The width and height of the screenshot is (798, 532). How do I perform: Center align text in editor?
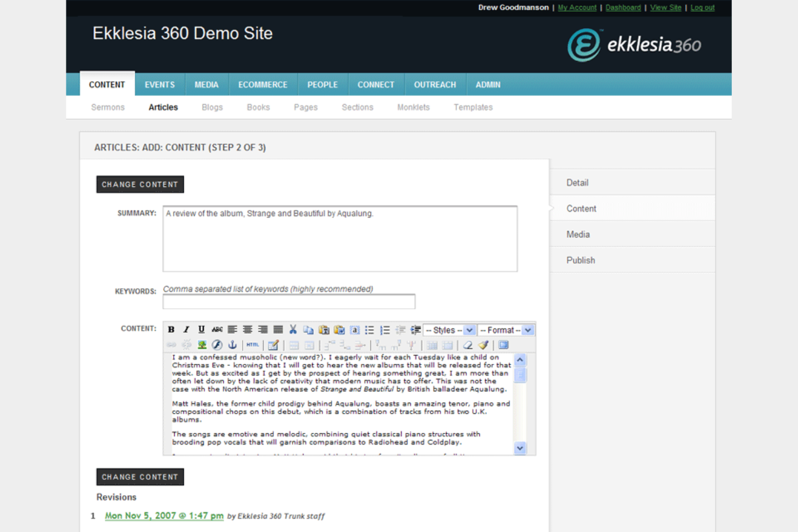[x=247, y=330]
